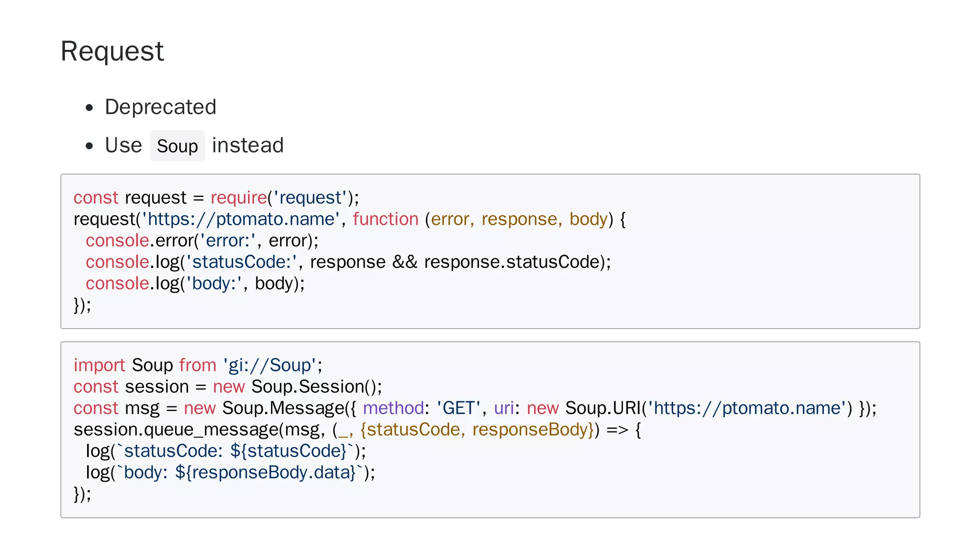
Task: Click the word "instead" in second bullet
Action: click(x=248, y=145)
